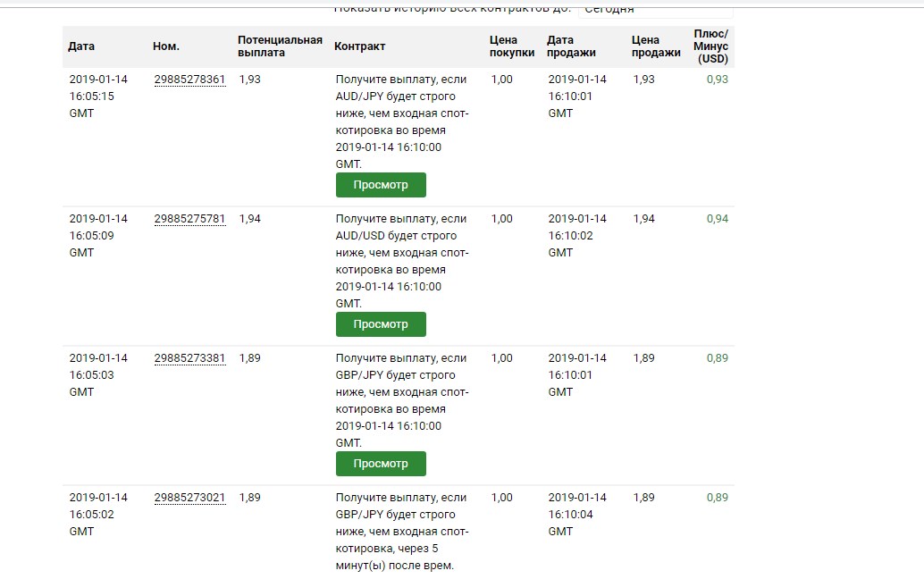Viewport: 924px width, 579px height.
Task: Click the Потенциальная выплата column header
Action: click(280, 46)
